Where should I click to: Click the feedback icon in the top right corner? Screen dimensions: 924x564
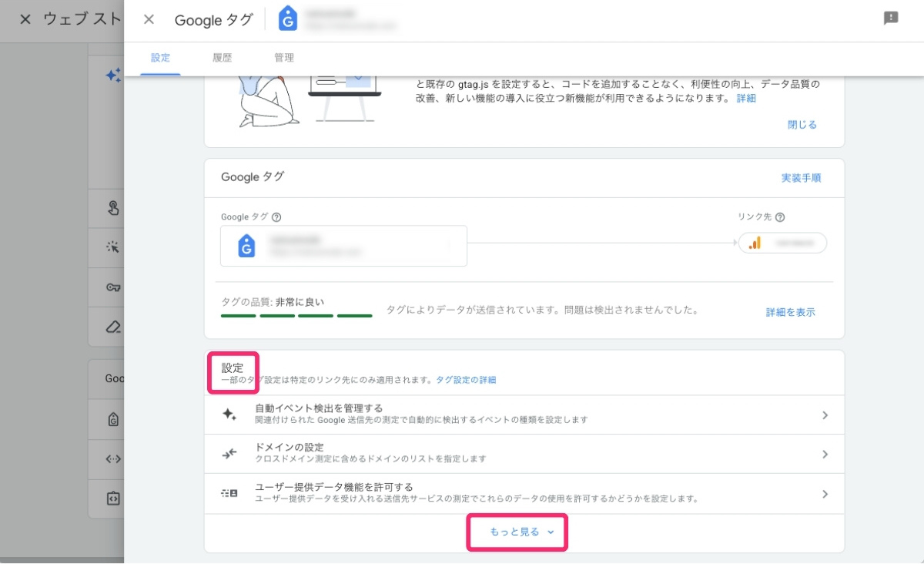891,17
